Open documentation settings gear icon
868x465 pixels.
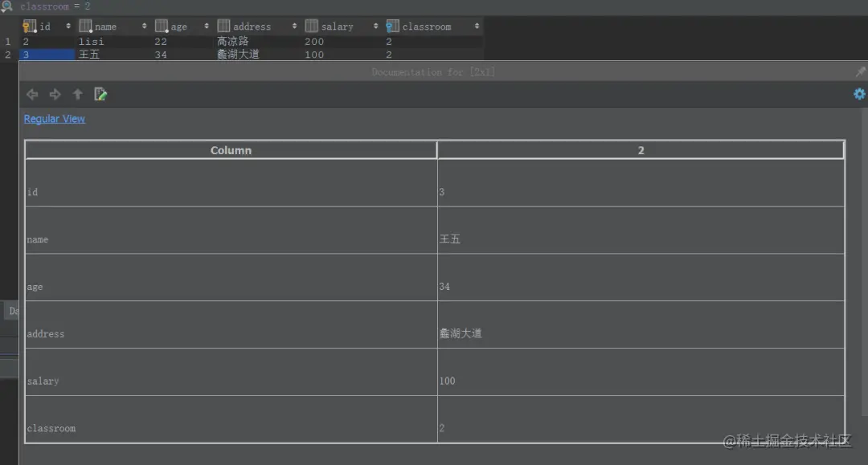859,94
